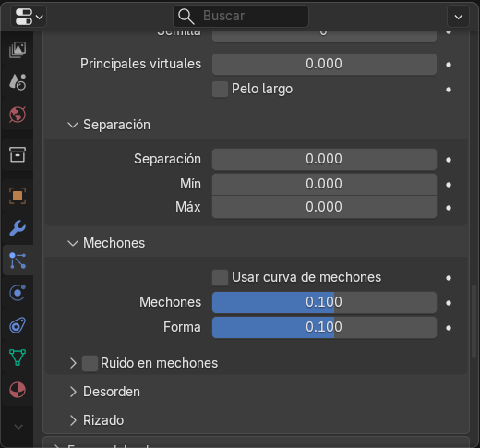The height and width of the screenshot is (448, 480).
Task: Open the editor type dropdown menu
Action: click(29, 17)
